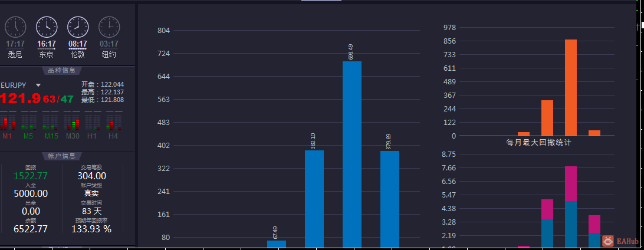The width and height of the screenshot is (644, 250).
Task: Click the 133.93 % annual return value
Action: 91,229
